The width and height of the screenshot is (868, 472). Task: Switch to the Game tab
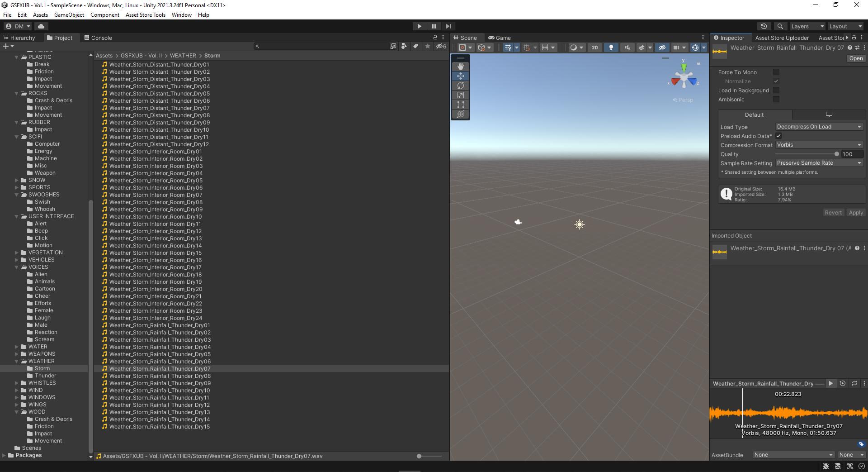tap(500, 38)
